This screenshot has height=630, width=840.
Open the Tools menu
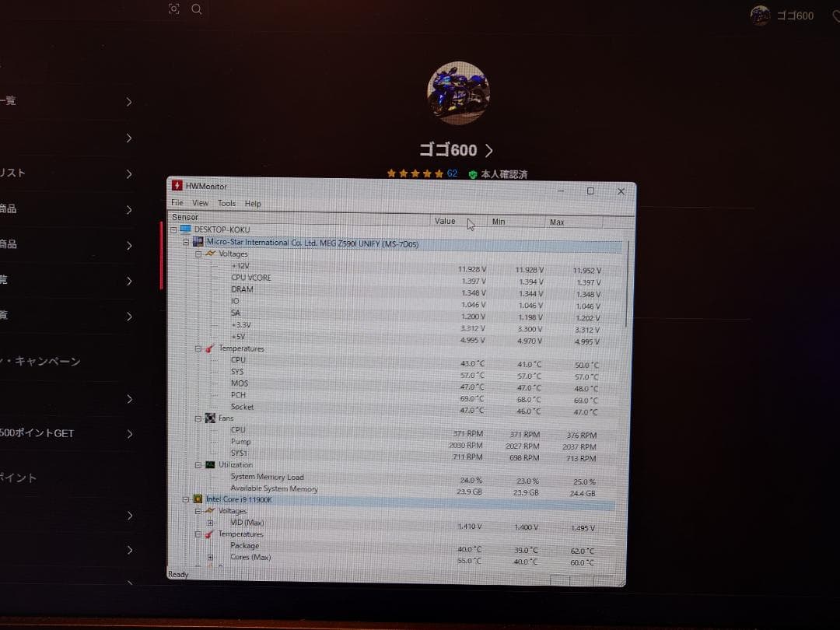tap(226, 203)
